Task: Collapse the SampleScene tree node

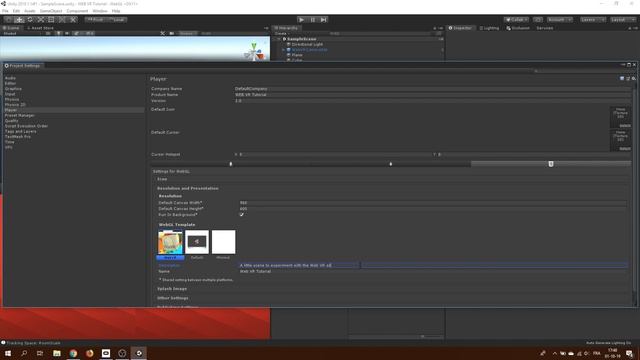Action: [280, 39]
